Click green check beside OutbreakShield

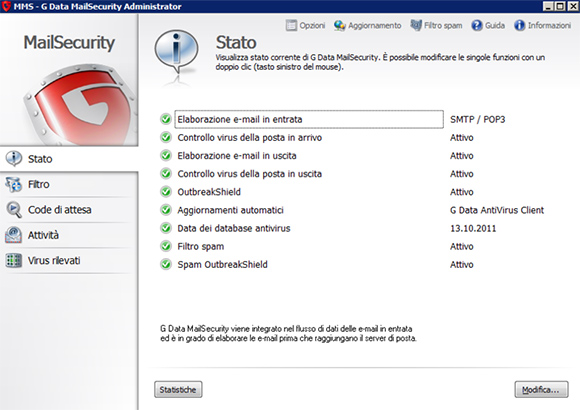[x=166, y=192]
